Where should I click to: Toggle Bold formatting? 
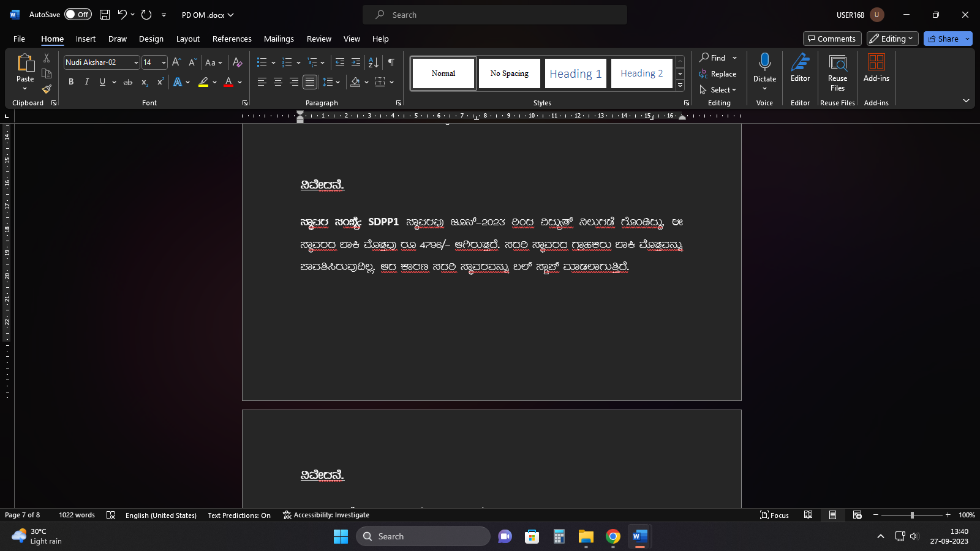coord(71,82)
